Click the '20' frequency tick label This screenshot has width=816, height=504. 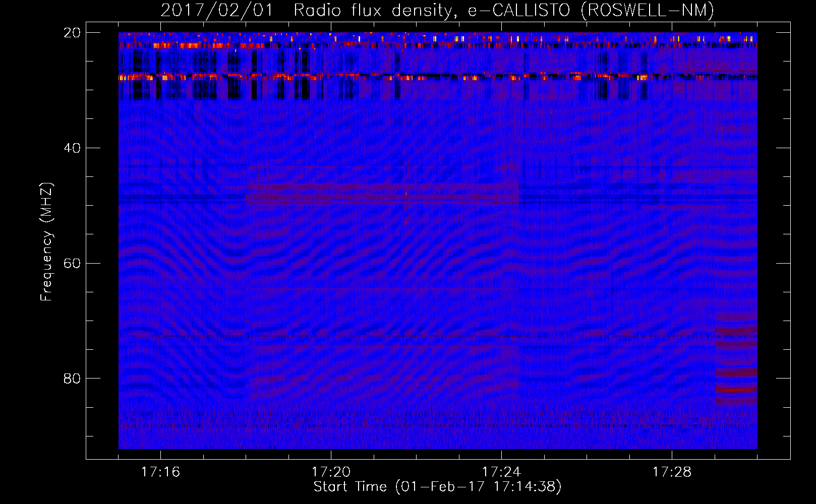click(x=72, y=33)
